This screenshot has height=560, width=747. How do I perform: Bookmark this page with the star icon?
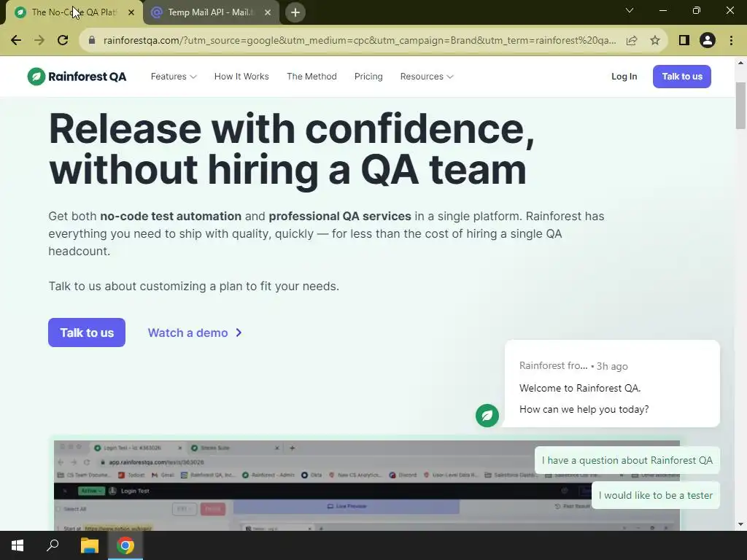pos(655,41)
